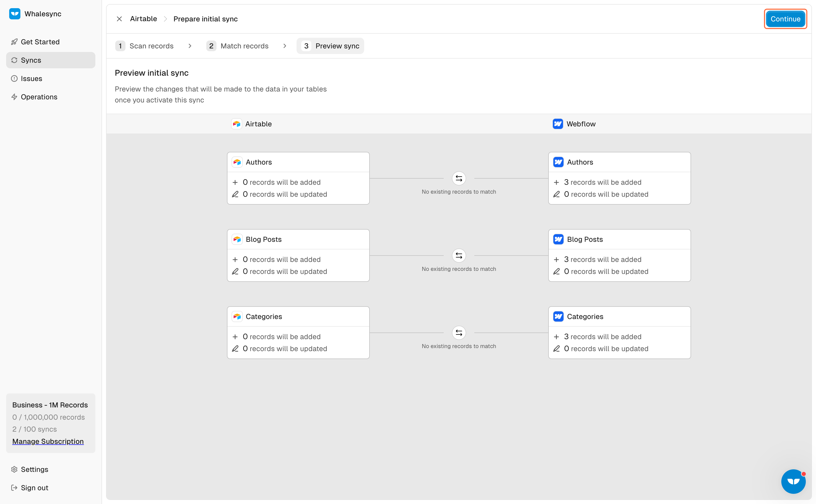Click the Airtable column header icon
This screenshot has width=816, height=504.
(237, 124)
